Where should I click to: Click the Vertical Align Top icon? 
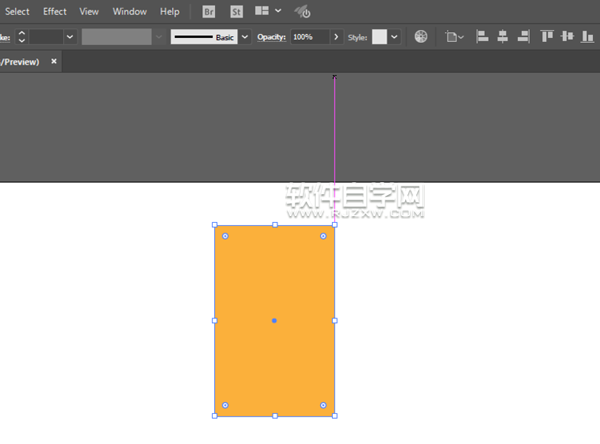coord(547,36)
